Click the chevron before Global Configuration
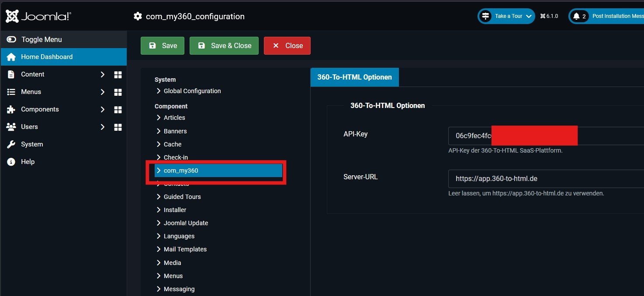The width and height of the screenshot is (644, 296). click(x=159, y=91)
